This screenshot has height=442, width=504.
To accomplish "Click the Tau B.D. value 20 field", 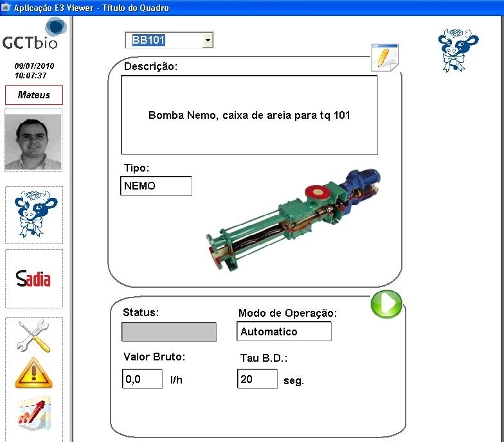I will [257, 379].
